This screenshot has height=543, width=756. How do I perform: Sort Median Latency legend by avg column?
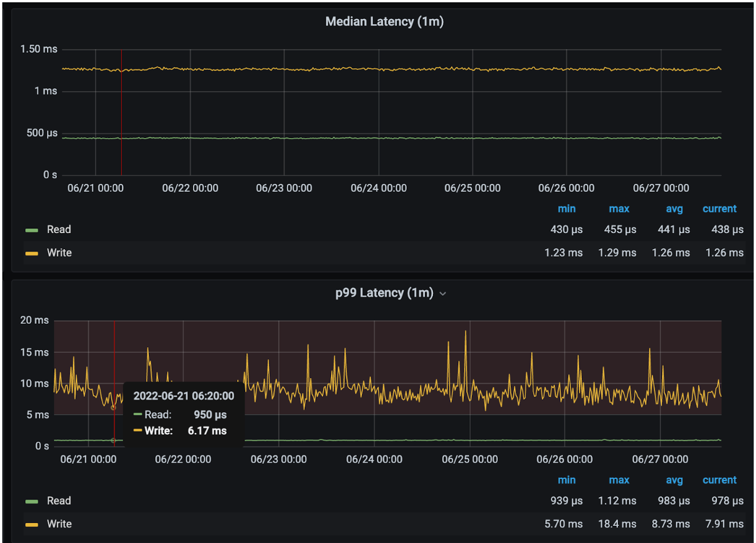pos(674,209)
